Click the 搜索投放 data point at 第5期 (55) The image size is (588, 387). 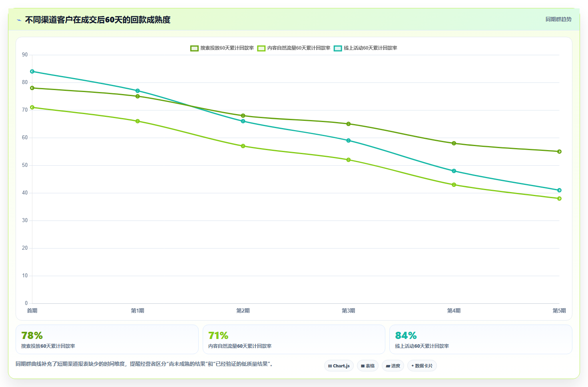[559, 152]
